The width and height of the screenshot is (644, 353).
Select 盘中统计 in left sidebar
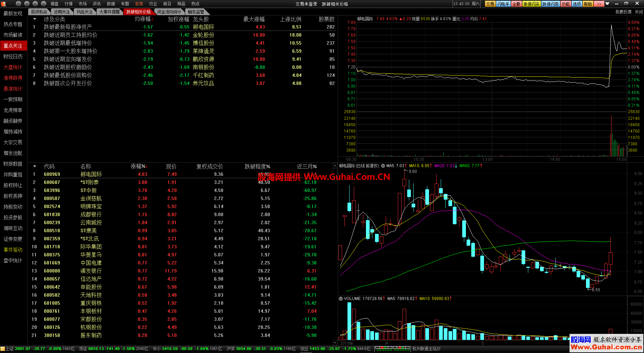13,260
